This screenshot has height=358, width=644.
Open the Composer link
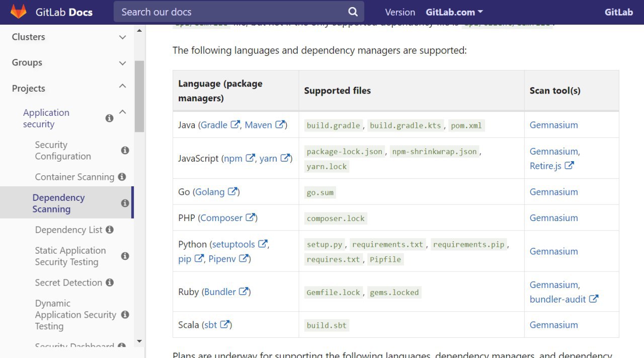221,218
